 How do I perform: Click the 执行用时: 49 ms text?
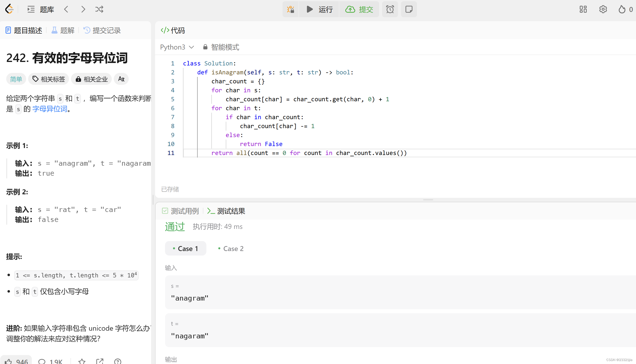tap(218, 226)
